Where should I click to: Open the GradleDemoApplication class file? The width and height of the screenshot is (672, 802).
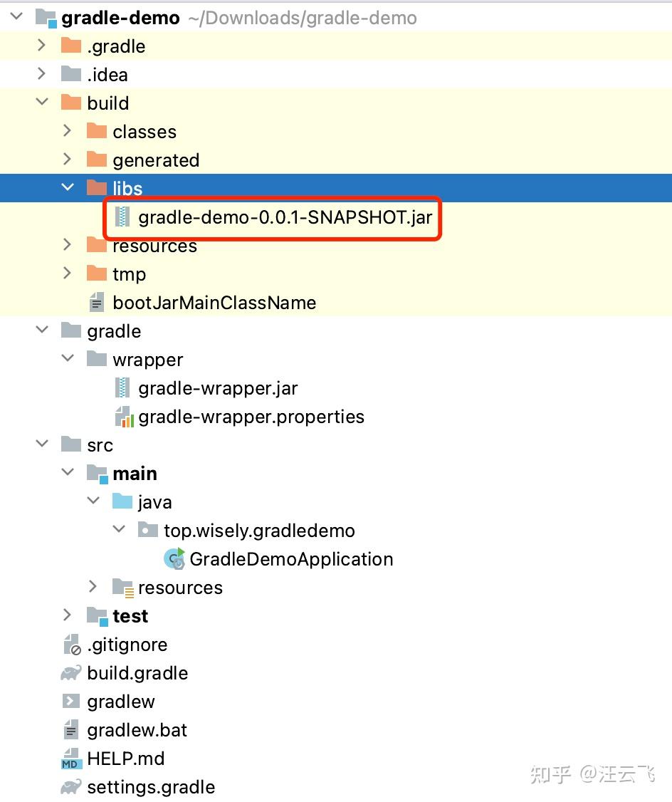(291, 559)
